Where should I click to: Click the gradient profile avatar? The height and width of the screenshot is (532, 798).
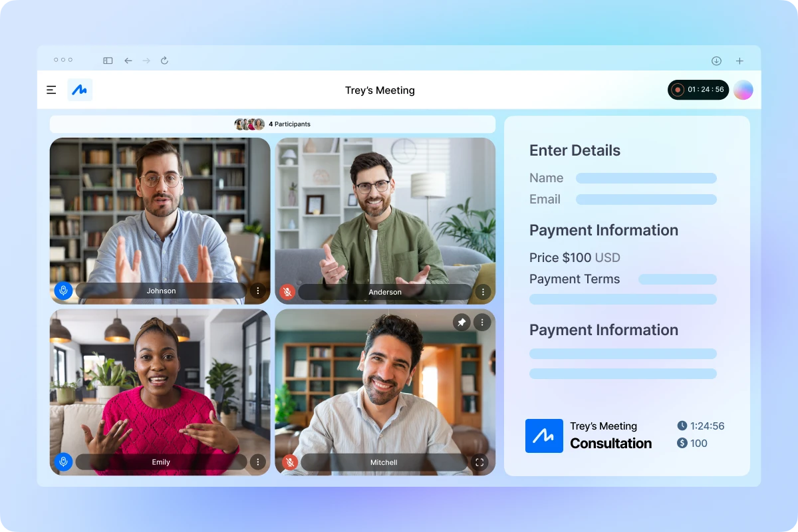743,89
